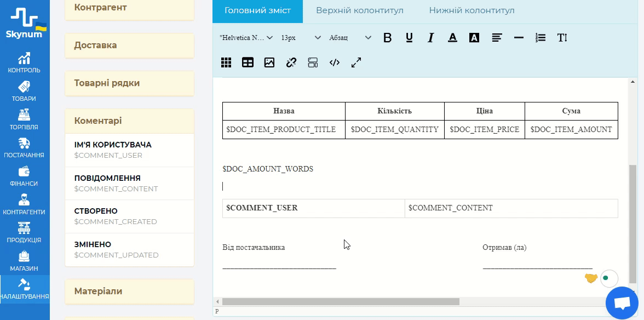Open text color picker
The image size is (644, 320).
click(x=452, y=38)
